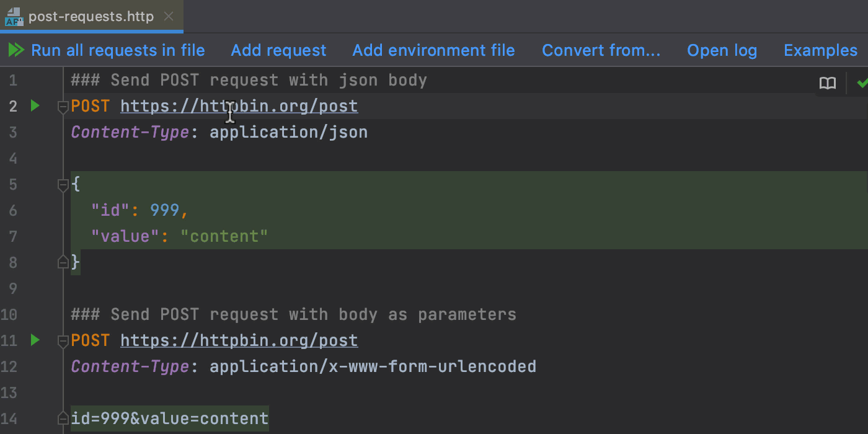
Task: Click the "content" string value on line 7
Action: [224, 236]
